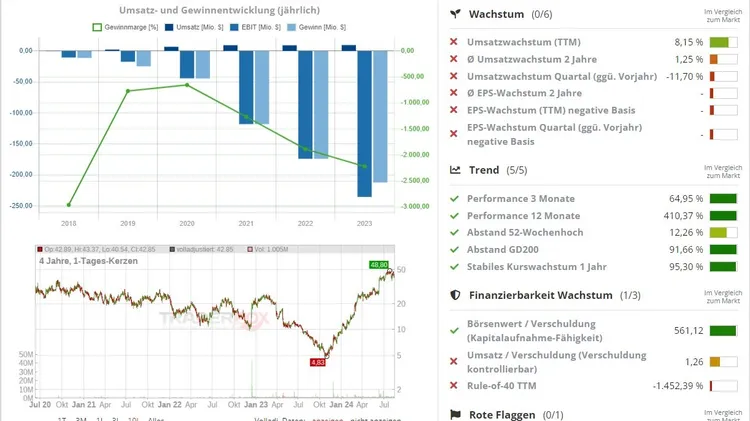Screen dimensions: 750x421
Task: Click the Wachstum (0/6) section heading
Action: click(510, 14)
